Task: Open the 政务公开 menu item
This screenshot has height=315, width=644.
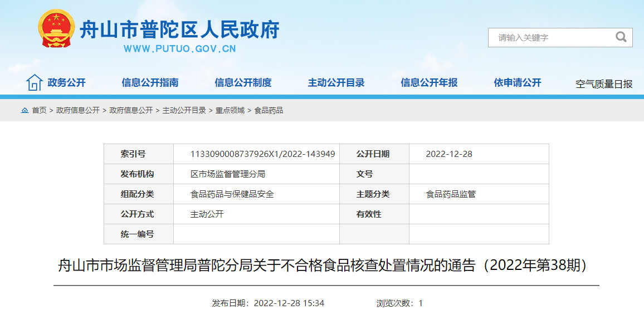Action: click(66, 82)
